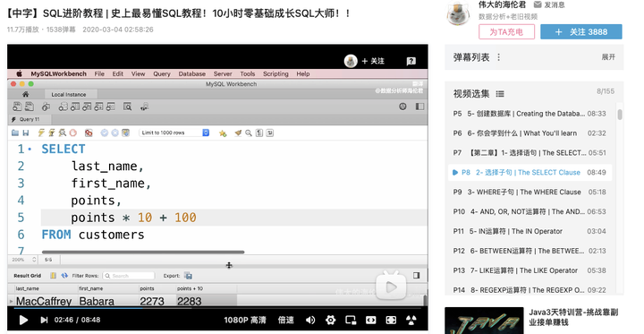Click the 关注 3888 follow button
This screenshot has width=644, height=334.
(580, 31)
